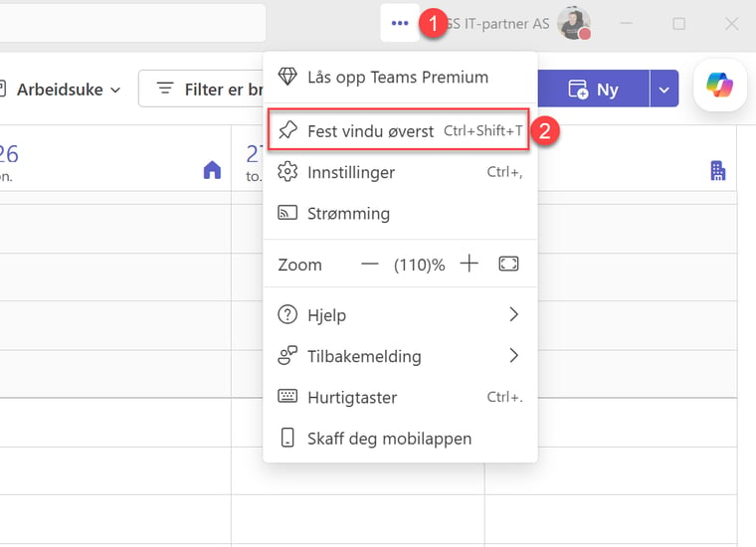Click the home icon on day 26
The image size is (756, 547).
212,170
